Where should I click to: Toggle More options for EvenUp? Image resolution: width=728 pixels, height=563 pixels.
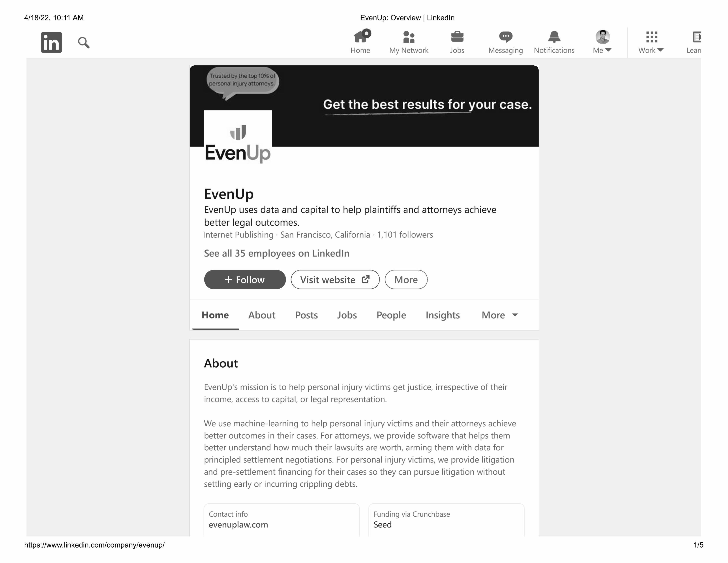click(405, 279)
